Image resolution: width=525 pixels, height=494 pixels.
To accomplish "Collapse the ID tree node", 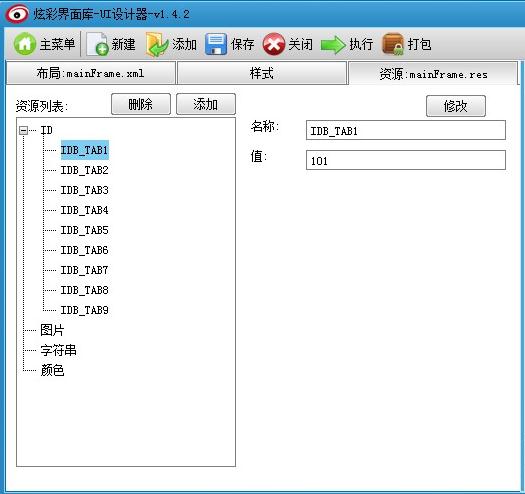I will click(23, 130).
